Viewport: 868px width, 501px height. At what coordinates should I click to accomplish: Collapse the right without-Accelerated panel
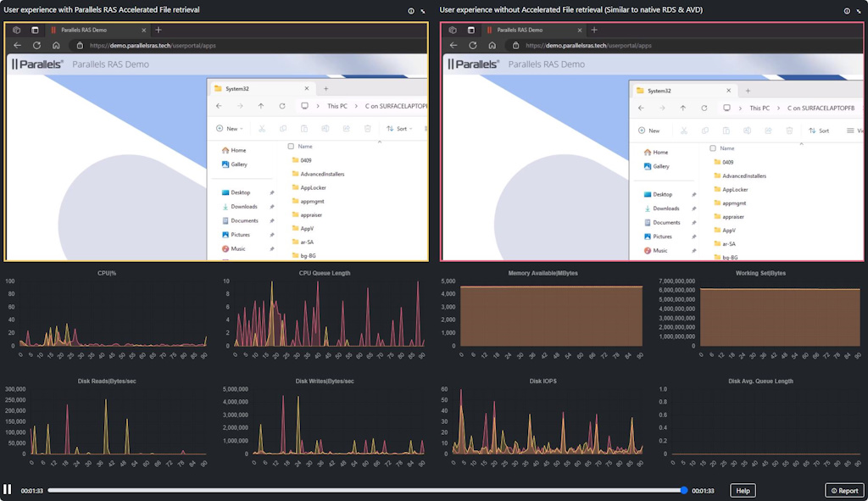pyautogui.click(x=858, y=11)
